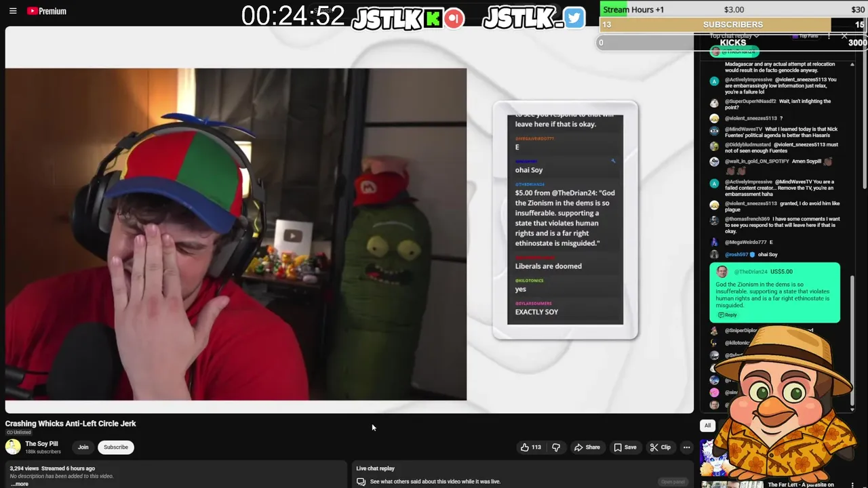This screenshot has height=488, width=868.
Task: Click SuperDuperNNasdf2's chat avatar
Action: (714, 104)
